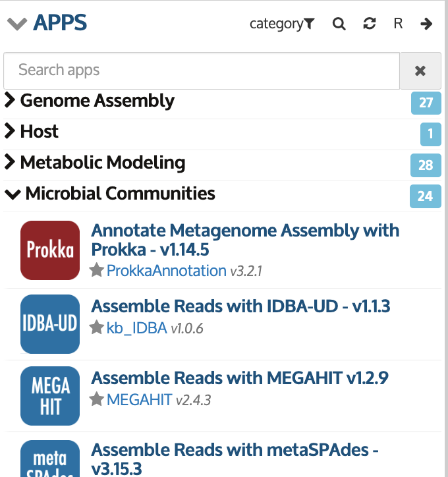Screen dimensions: 448x477
Task: Focus the Search apps input field
Action: (202, 70)
